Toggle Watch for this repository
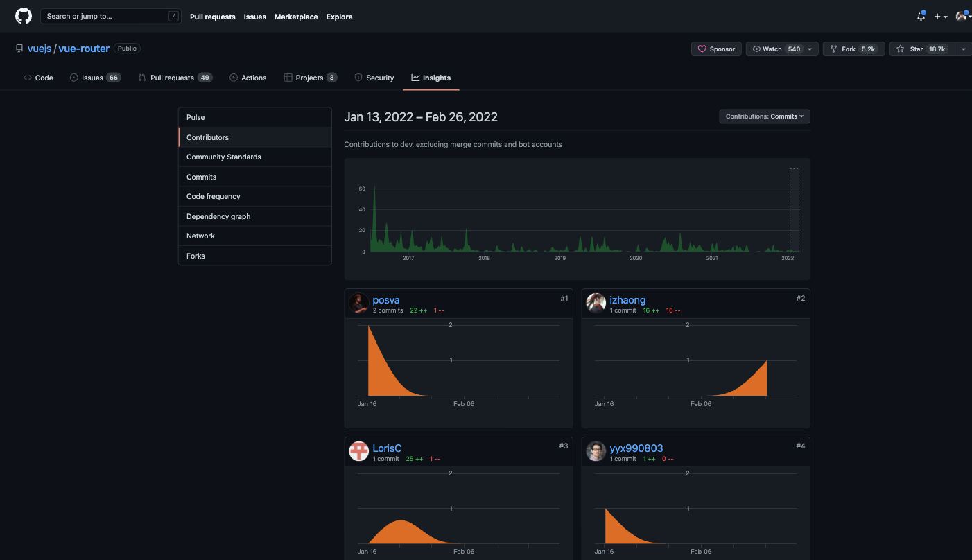972x560 pixels. (775, 49)
